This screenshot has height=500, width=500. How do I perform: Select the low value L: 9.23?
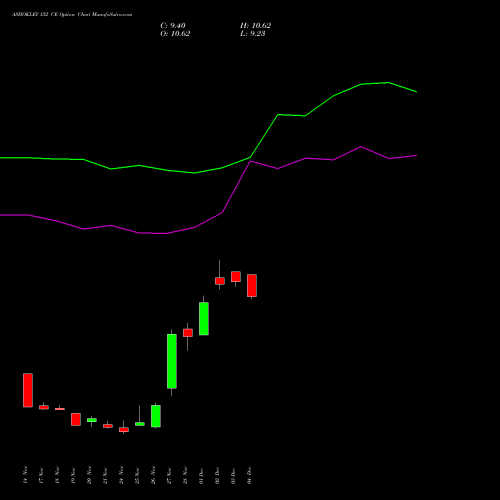253,34
